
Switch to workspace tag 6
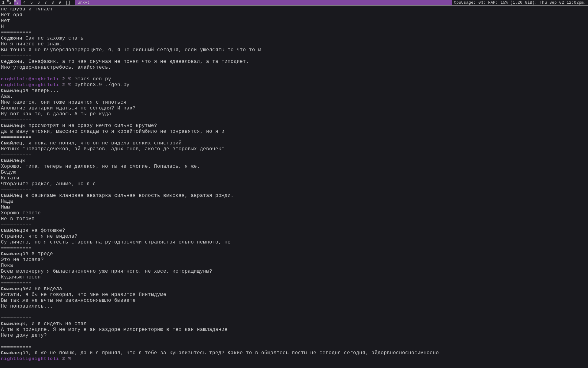[39, 2]
